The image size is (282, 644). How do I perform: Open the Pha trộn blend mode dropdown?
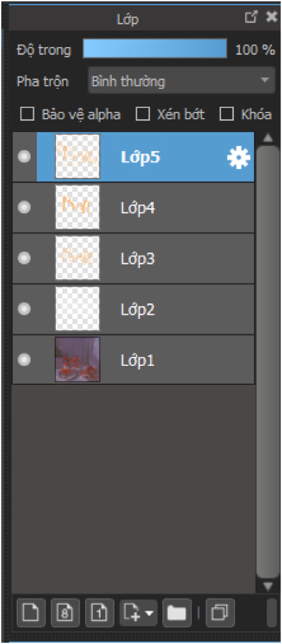point(181,81)
